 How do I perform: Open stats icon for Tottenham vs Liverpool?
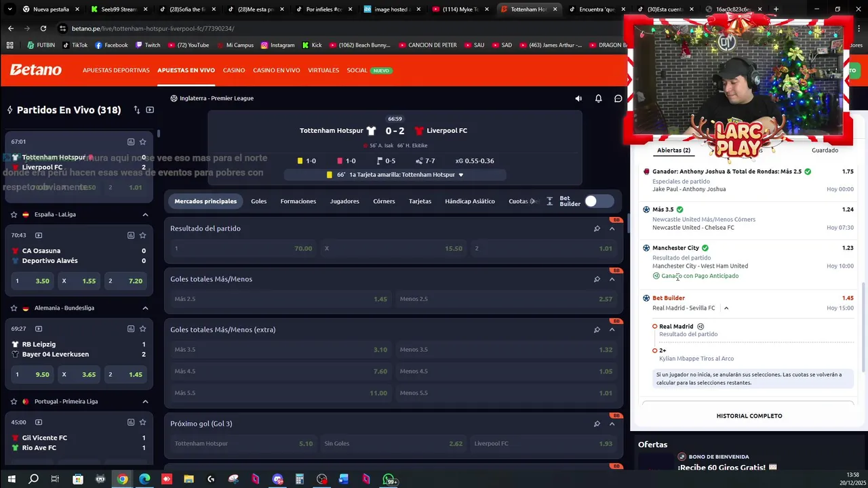tap(131, 142)
